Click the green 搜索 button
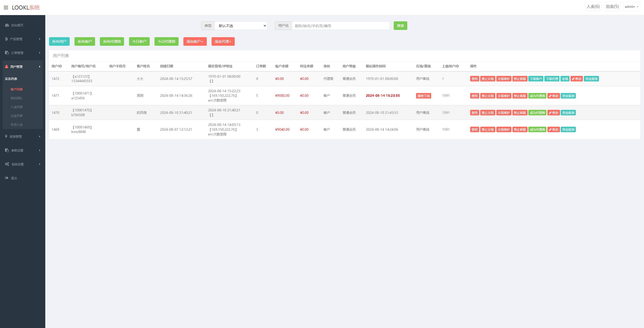Viewport: 644px width, 328px height. click(400, 26)
